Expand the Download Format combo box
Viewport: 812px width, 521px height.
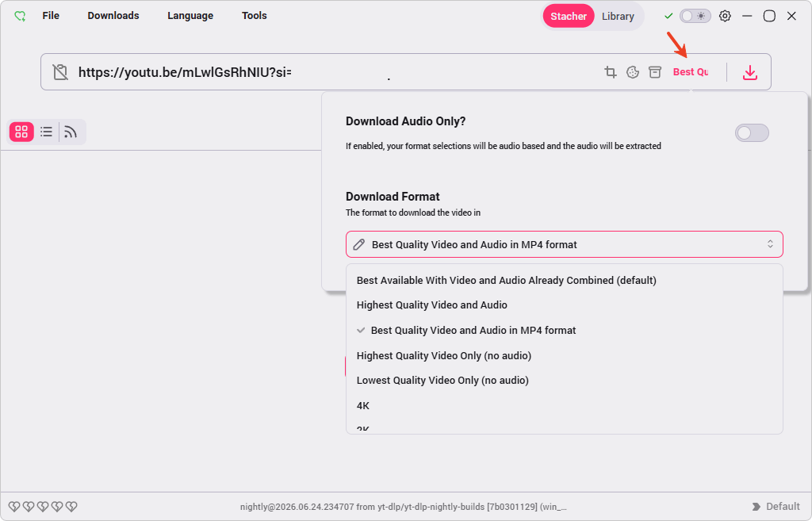click(565, 244)
